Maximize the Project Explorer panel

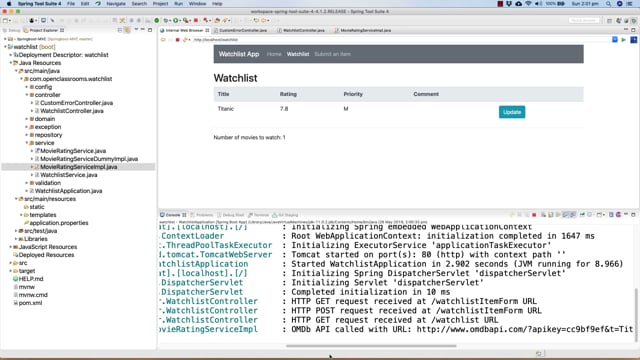tap(150, 30)
